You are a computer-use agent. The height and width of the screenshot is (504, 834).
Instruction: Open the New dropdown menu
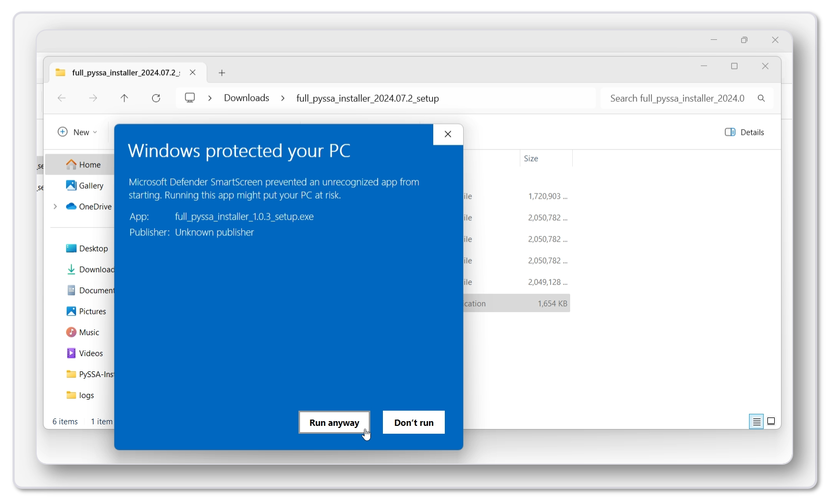point(77,132)
